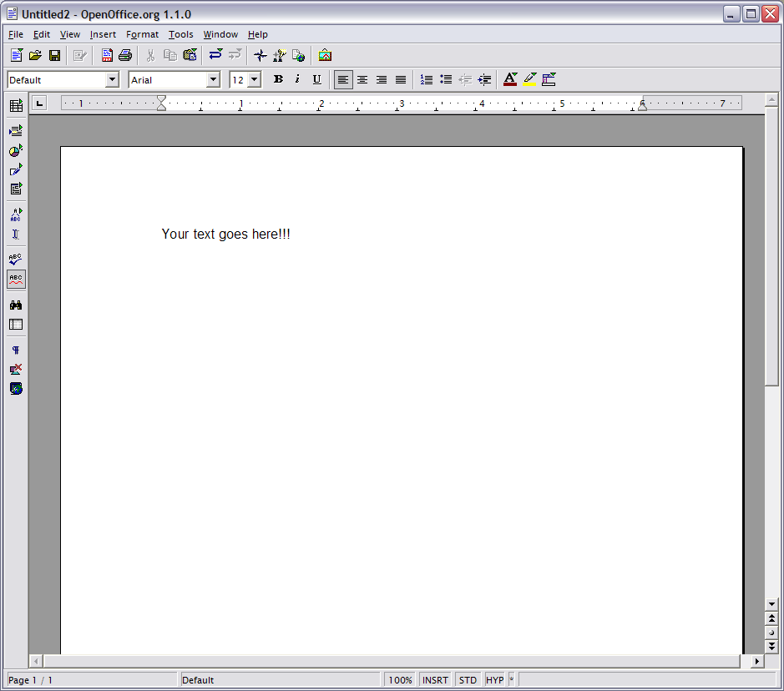The image size is (784, 691).
Task: Open a file with the folder icon
Action: point(36,55)
